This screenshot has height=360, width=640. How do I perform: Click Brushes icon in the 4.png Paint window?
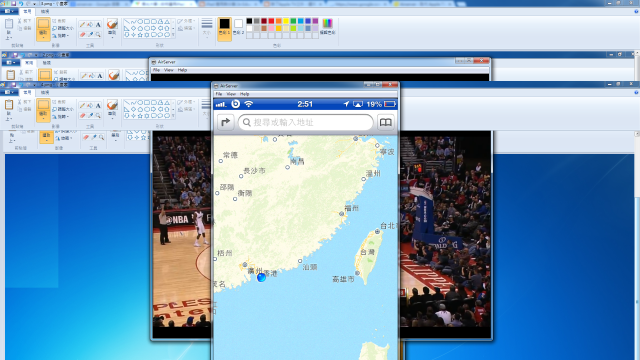tap(112, 105)
